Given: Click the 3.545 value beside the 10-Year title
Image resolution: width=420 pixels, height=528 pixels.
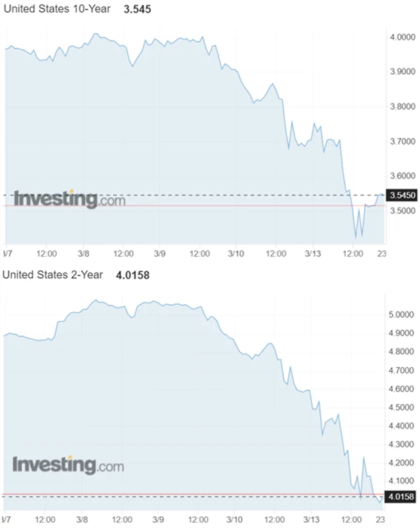Looking at the screenshot, I should 137,10.
